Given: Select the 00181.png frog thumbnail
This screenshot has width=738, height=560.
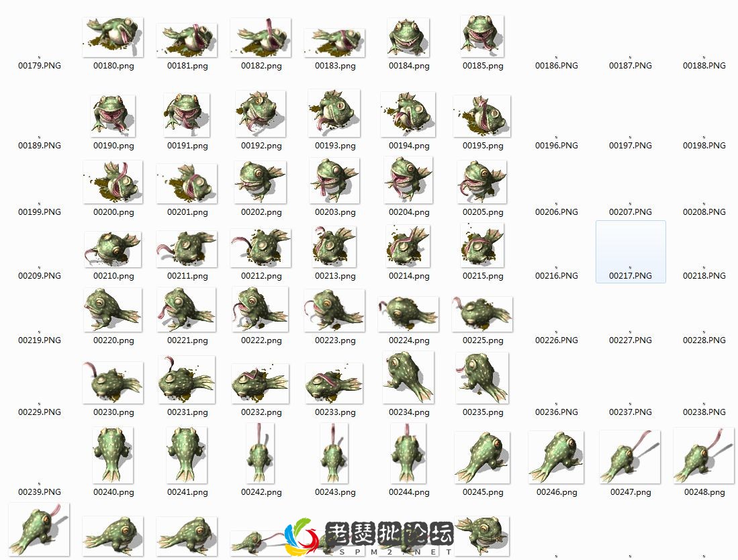Looking at the screenshot, I should pyautogui.click(x=187, y=40).
